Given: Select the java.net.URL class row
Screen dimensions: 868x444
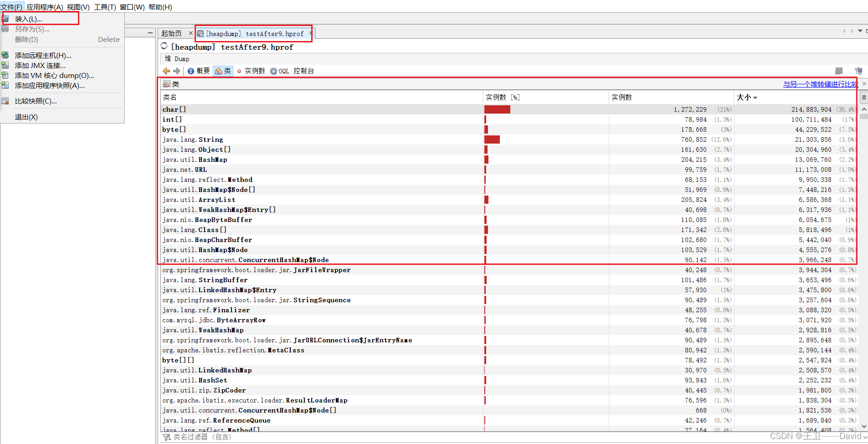Looking at the screenshot, I should click(509, 170).
